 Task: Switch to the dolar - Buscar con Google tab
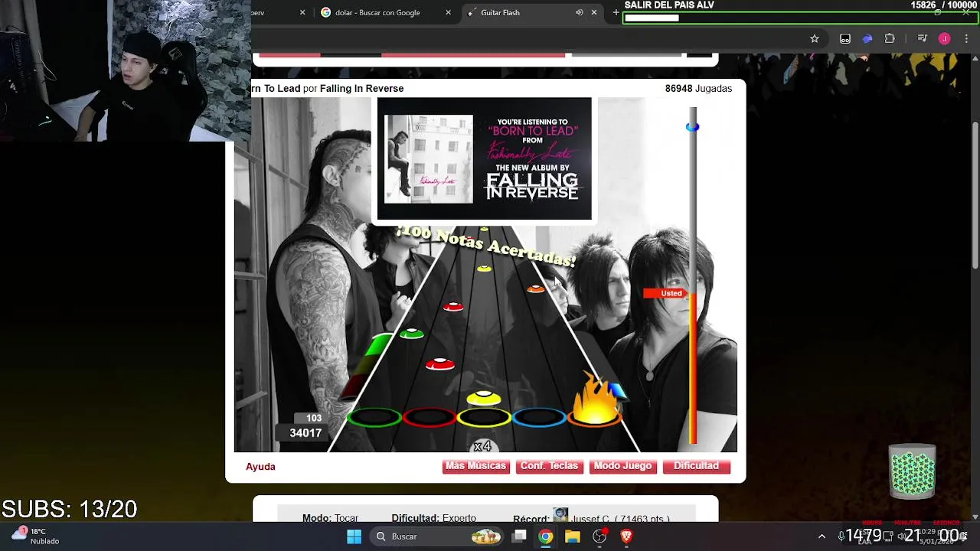click(377, 12)
